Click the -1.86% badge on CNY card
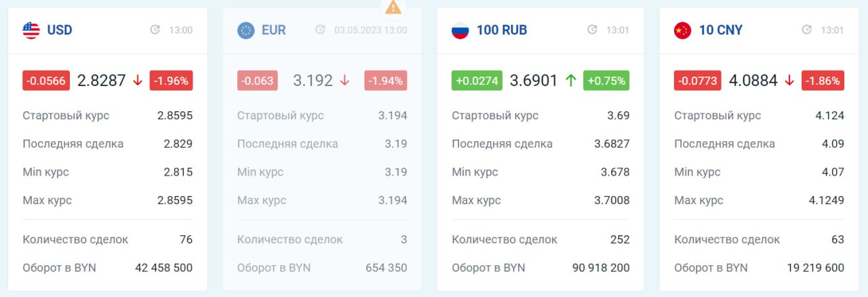The height and width of the screenshot is (297, 868). coord(823,81)
